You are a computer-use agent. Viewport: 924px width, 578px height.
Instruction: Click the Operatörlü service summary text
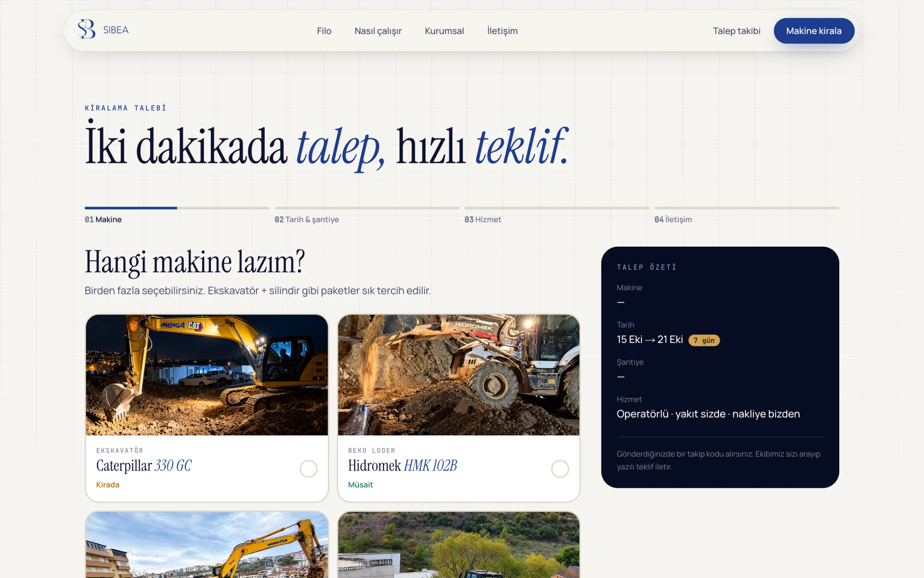(708, 414)
